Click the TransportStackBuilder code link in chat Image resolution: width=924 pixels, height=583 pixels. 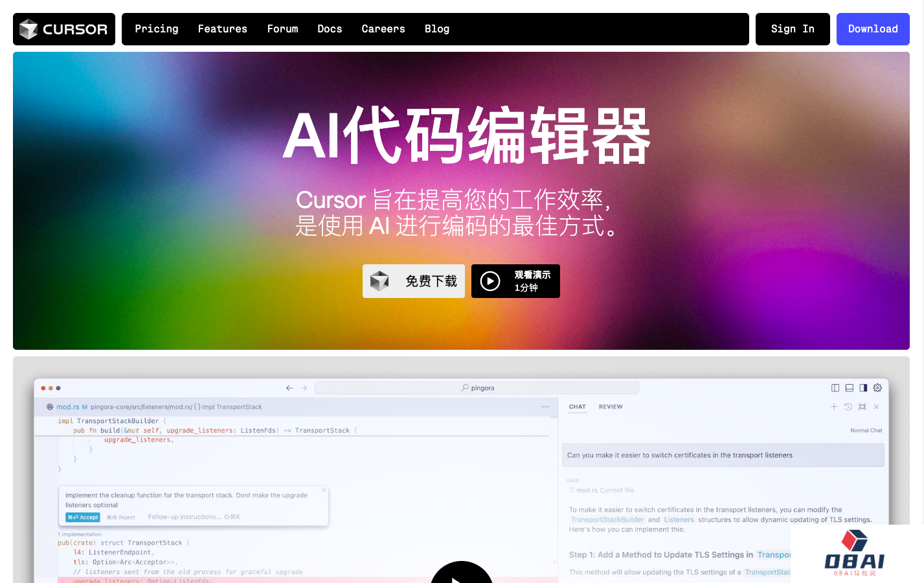[607, 520]
